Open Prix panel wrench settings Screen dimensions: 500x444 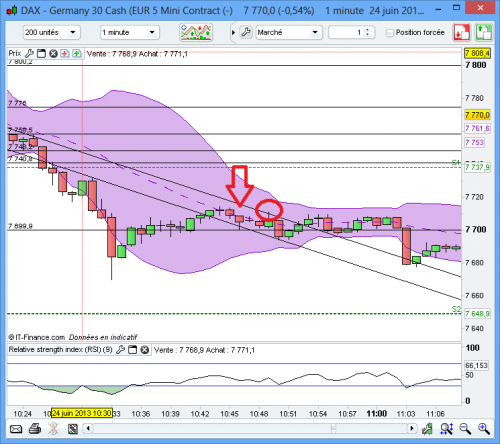coord(29,53)
